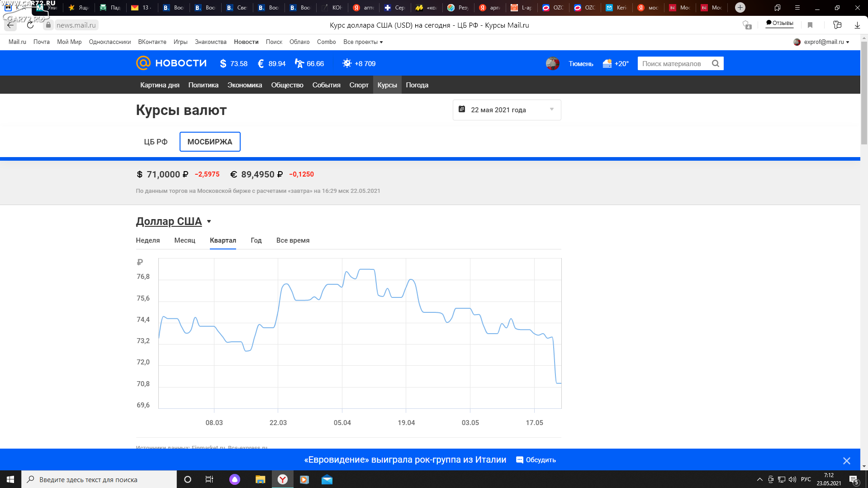Open the 22 мая 2021 года date dropdown
The width and height of the screenshot is (868, 488).
(507, 110)
